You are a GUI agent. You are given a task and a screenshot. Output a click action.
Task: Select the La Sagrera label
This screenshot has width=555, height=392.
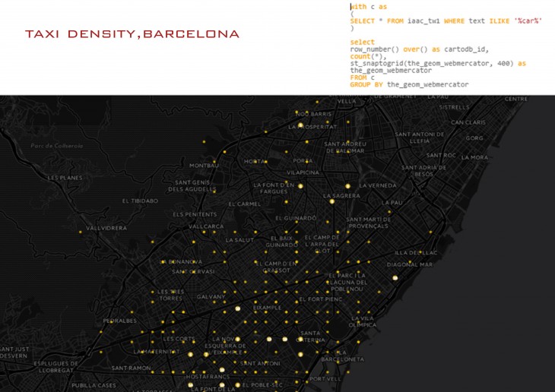(x=341, y=196)
